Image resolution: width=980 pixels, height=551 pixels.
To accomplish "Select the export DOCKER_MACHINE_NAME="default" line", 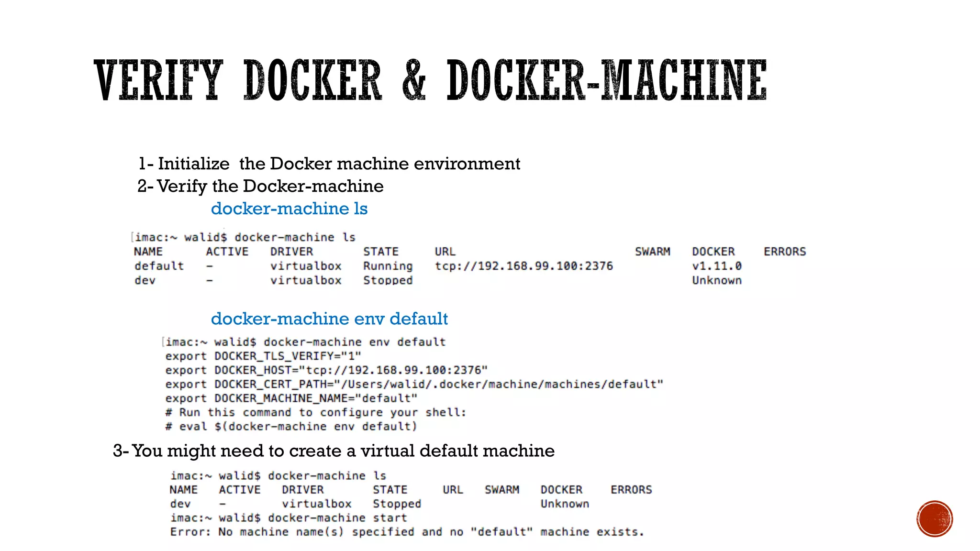I will pos(291,398).
